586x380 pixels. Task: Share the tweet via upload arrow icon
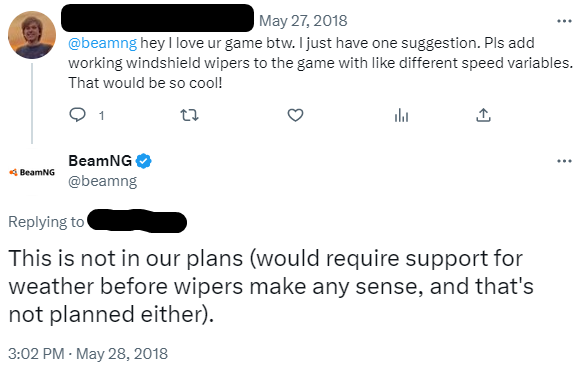483,115
